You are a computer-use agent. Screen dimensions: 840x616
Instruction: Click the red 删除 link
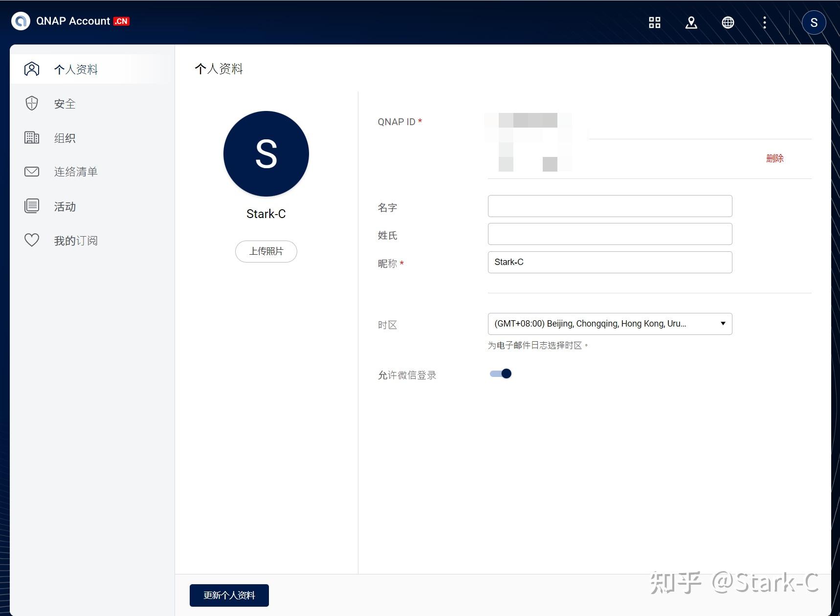click(x=775, y=158)
